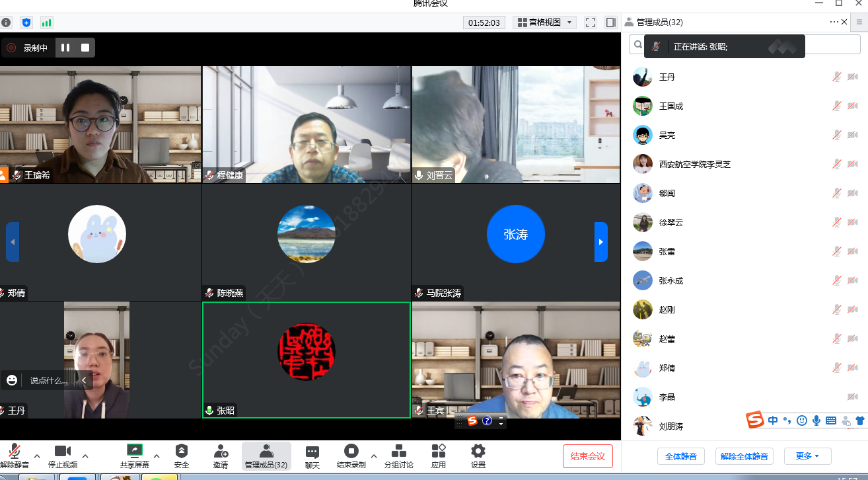
Task: Click member 王国成 in the list
Action: pos(671,106)
